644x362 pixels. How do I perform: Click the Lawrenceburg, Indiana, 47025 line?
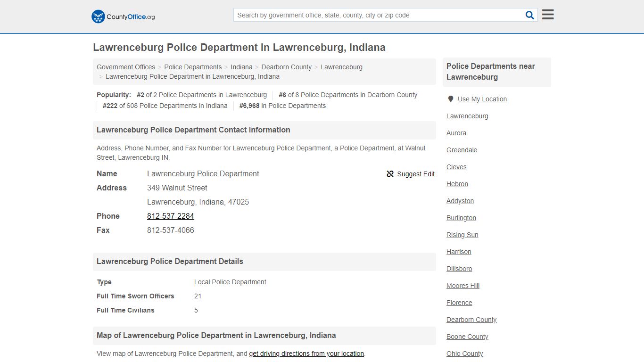[198, 202]
